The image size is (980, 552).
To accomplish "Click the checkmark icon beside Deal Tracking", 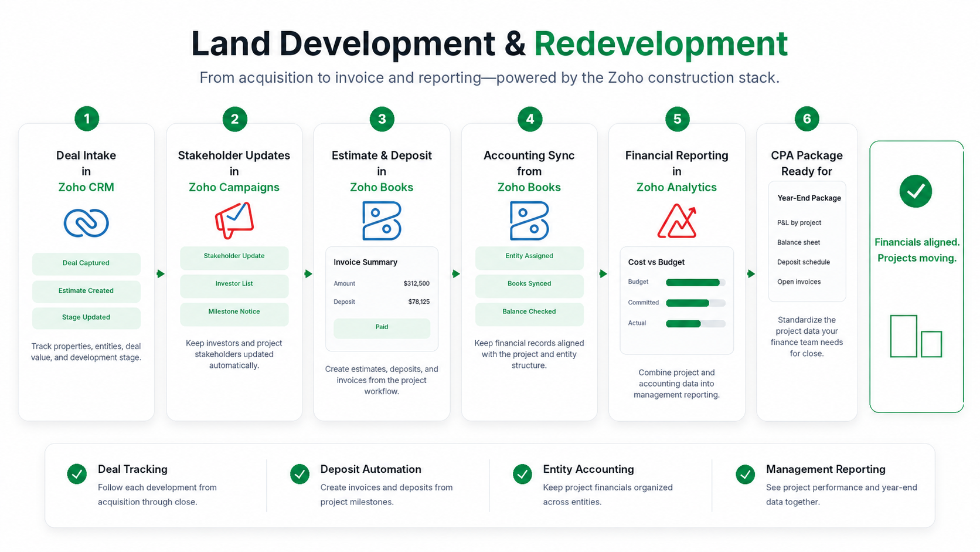I will (77, 474).
